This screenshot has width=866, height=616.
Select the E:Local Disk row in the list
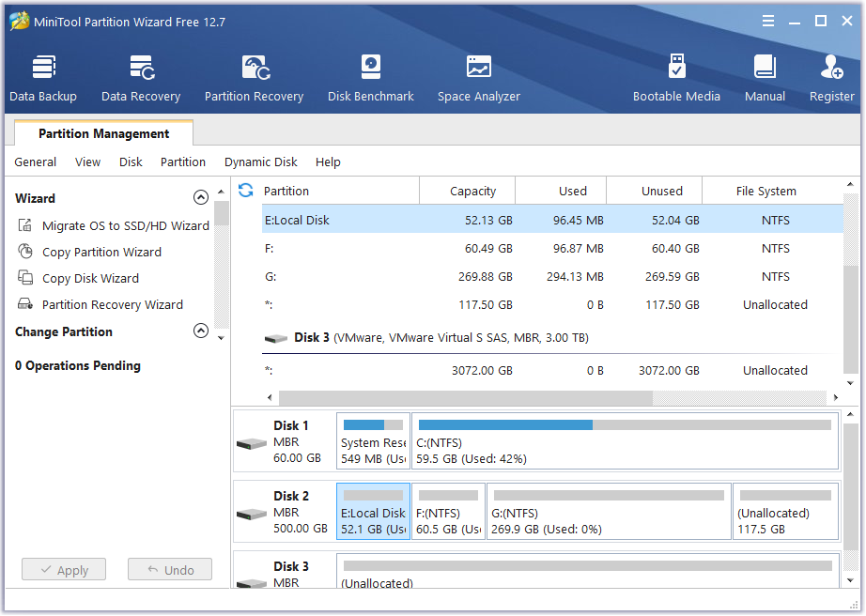[552, 220]
